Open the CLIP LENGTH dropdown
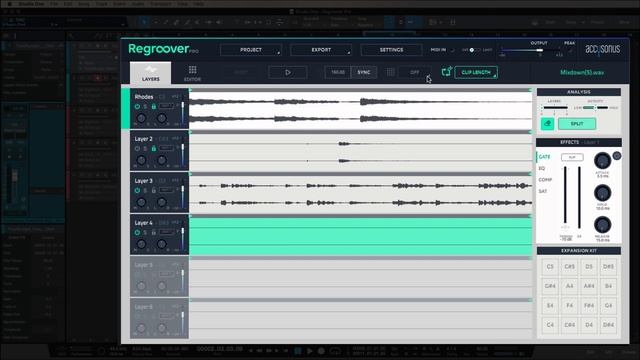This screenshot has width=640, height=360. (476, 72)
